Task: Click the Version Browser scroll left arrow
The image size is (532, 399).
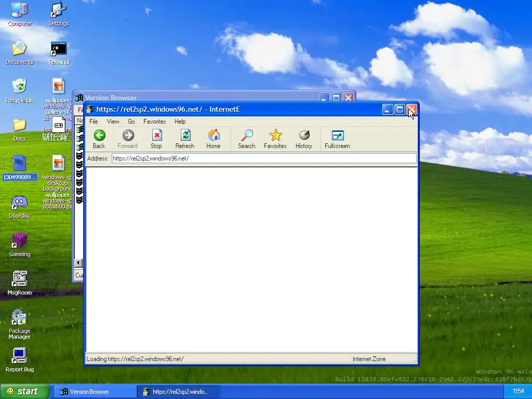Action: point(78,262)
